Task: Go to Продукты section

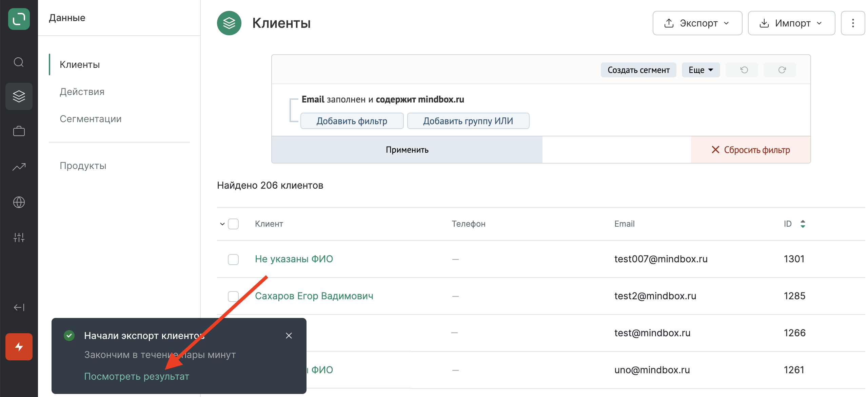Action: tap(83, 166)
